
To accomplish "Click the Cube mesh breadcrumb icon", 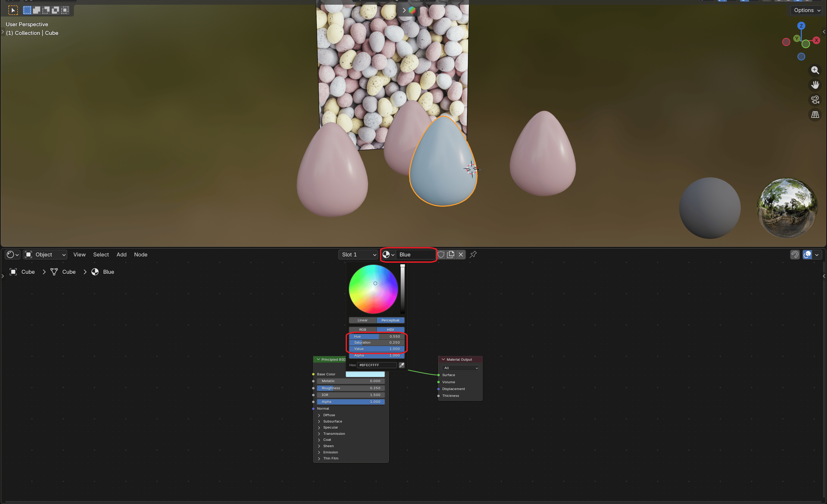I will point(54,272).
